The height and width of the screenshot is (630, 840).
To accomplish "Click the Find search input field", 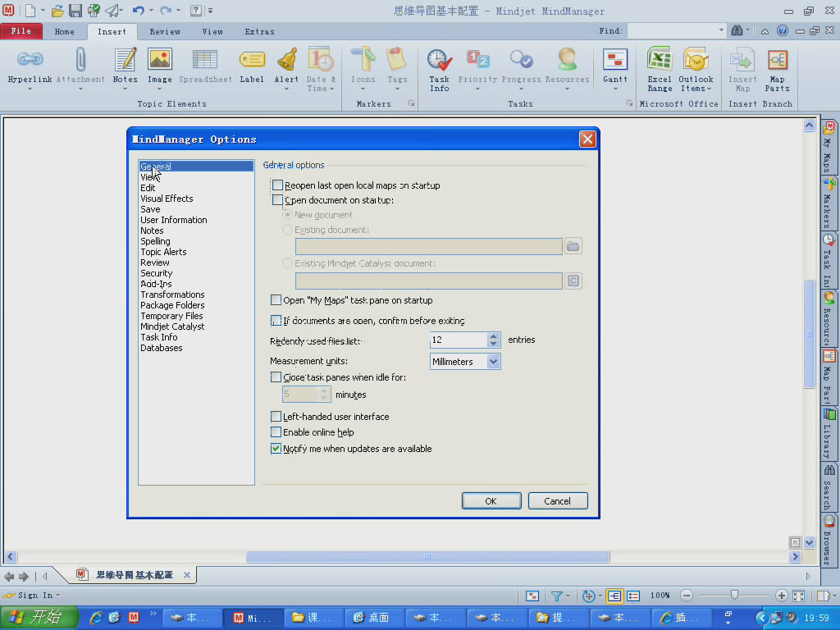I will click(x=672, y=30).
